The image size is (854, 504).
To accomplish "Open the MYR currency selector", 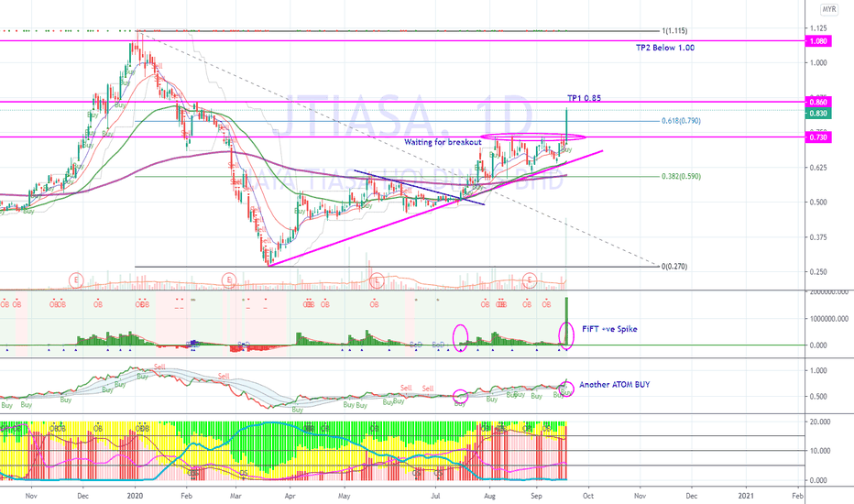I will 829,9.
